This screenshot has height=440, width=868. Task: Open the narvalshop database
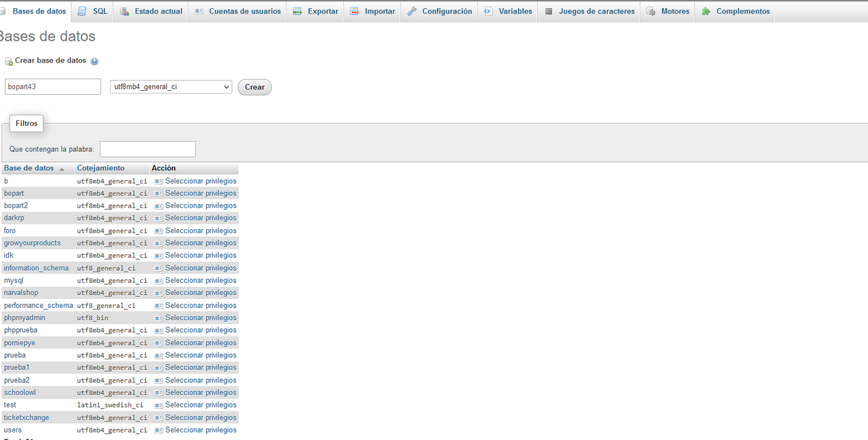click(x=21, y=292)
